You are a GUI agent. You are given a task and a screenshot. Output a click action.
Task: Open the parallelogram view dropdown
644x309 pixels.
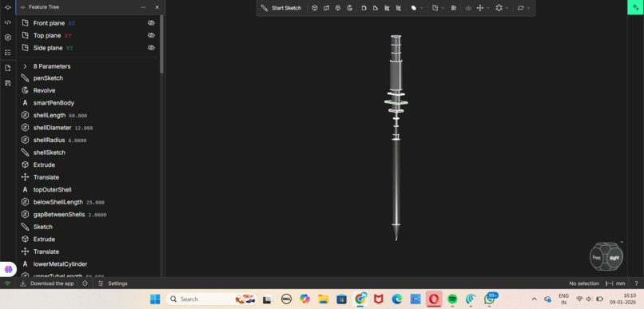(x=529, y=8)
